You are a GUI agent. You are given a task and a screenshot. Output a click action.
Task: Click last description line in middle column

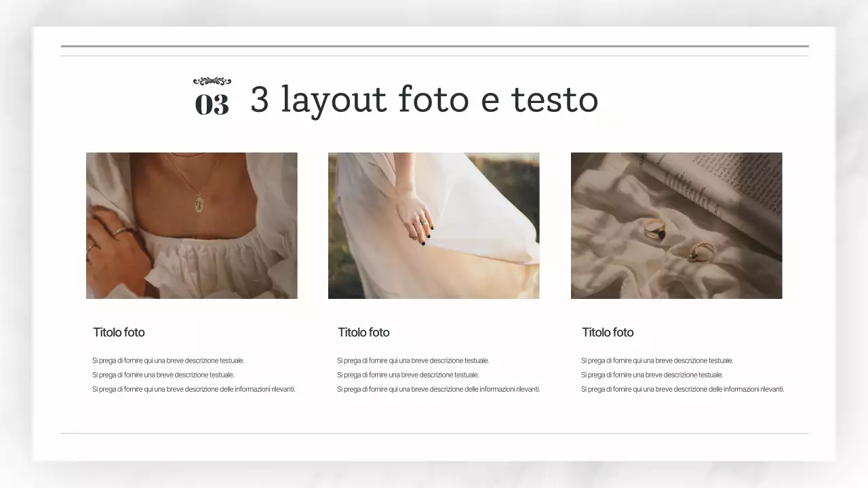[x=439, y=389]
